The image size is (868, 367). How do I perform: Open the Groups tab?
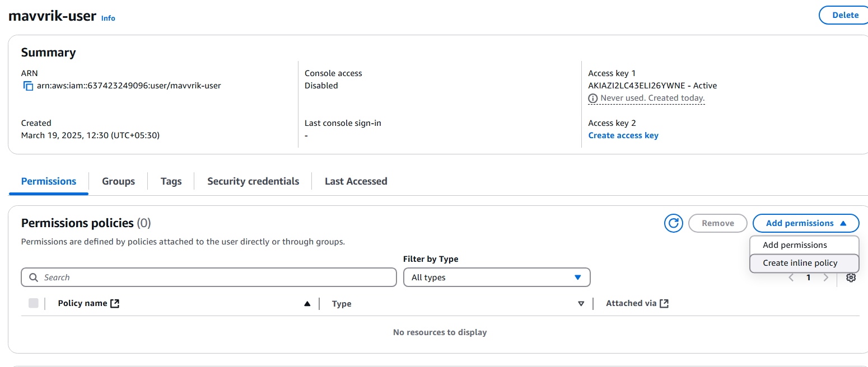click(x=118, y=181)
